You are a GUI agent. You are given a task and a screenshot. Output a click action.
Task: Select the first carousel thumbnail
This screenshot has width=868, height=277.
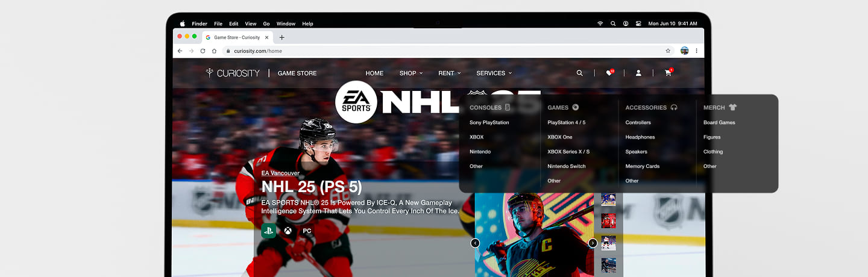608,199
